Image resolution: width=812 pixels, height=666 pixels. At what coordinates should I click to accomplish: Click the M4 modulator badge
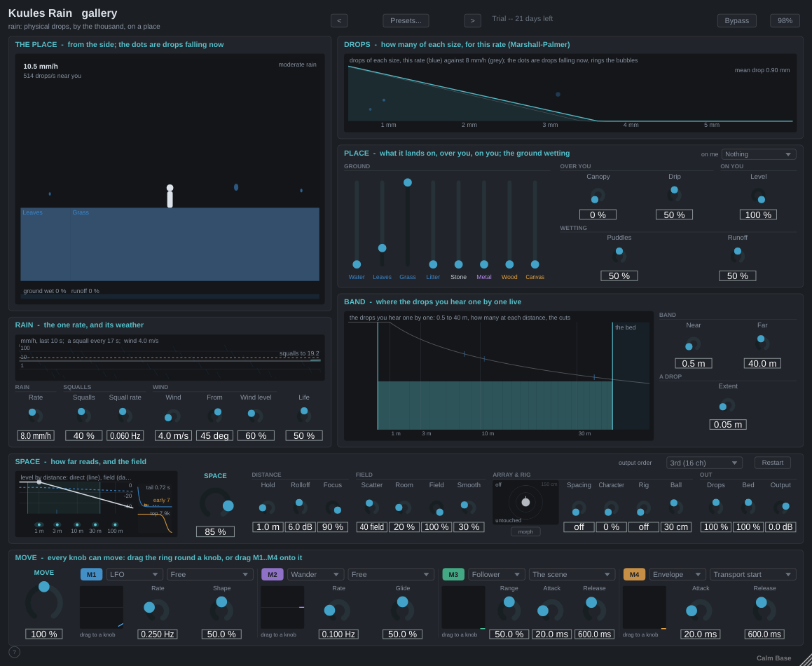coord(634,574)
